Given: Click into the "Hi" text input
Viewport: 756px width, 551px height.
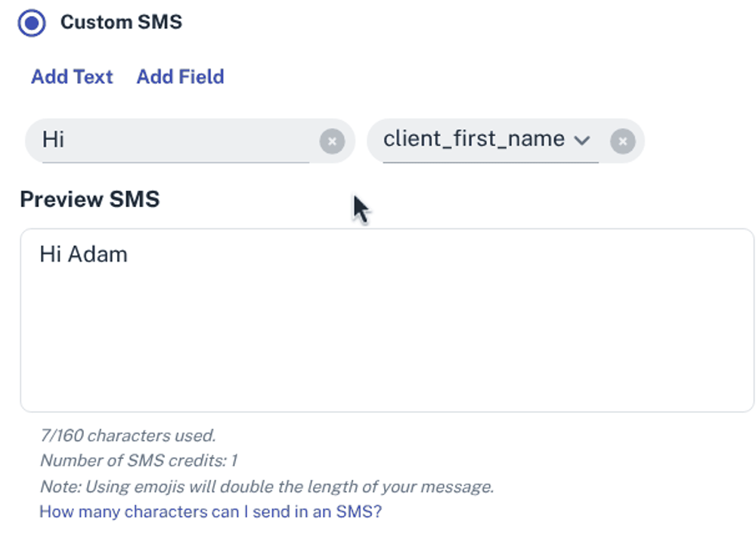Looking at the screenshot, I should pyautogui.click(x=174, y=140).
